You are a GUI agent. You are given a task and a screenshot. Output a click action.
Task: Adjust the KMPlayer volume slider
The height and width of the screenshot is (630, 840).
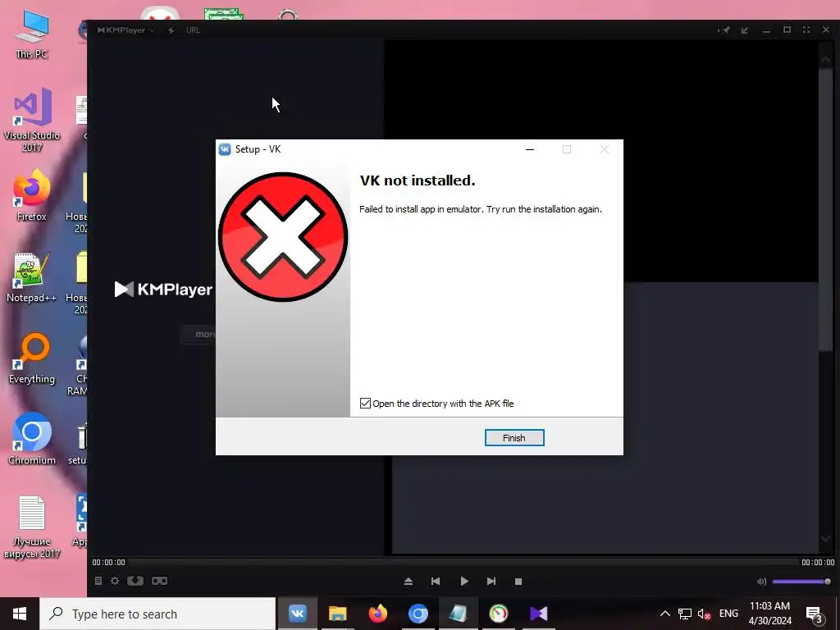tap(801, 582)
